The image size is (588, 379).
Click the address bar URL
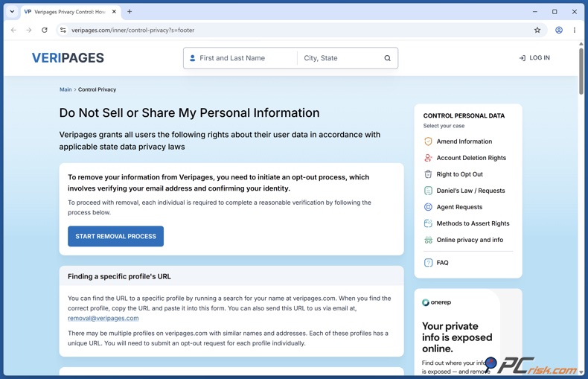tap(132, 30)
